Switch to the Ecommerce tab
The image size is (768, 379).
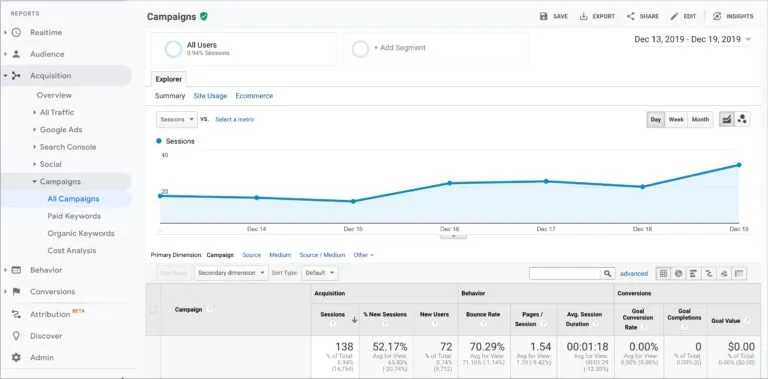point(254,96)
